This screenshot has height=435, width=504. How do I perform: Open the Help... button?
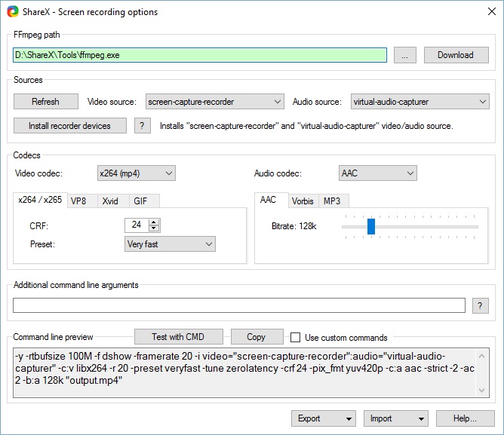[465, 418]
